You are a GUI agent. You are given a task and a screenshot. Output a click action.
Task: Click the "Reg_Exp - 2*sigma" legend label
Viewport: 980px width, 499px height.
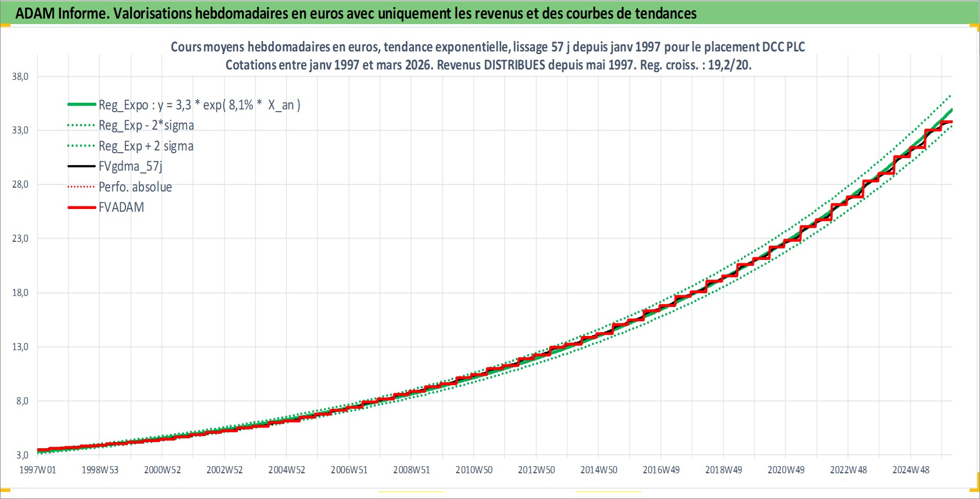pos(146,125)
